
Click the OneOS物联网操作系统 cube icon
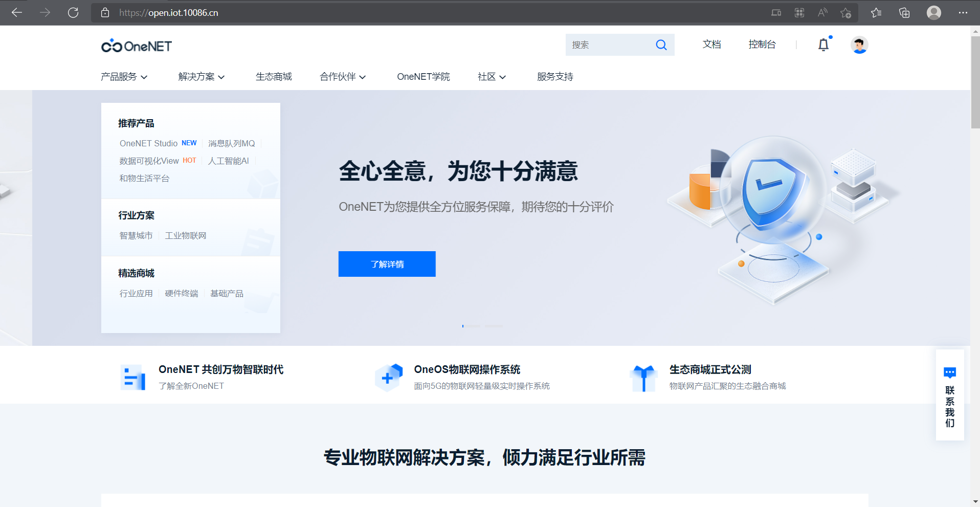389,378
